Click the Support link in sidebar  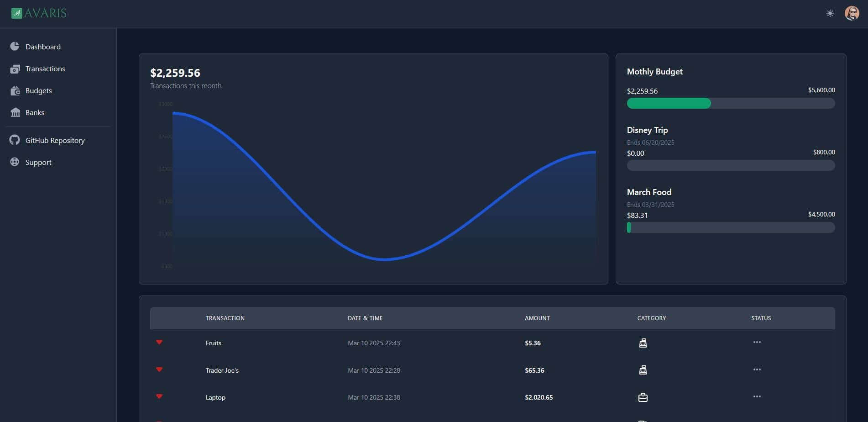point(38,162)
